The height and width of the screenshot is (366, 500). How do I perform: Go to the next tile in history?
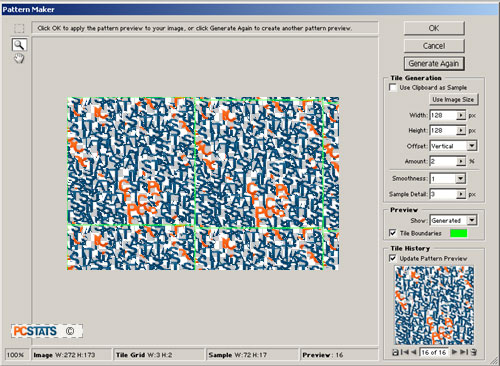(x=454, y=352)
